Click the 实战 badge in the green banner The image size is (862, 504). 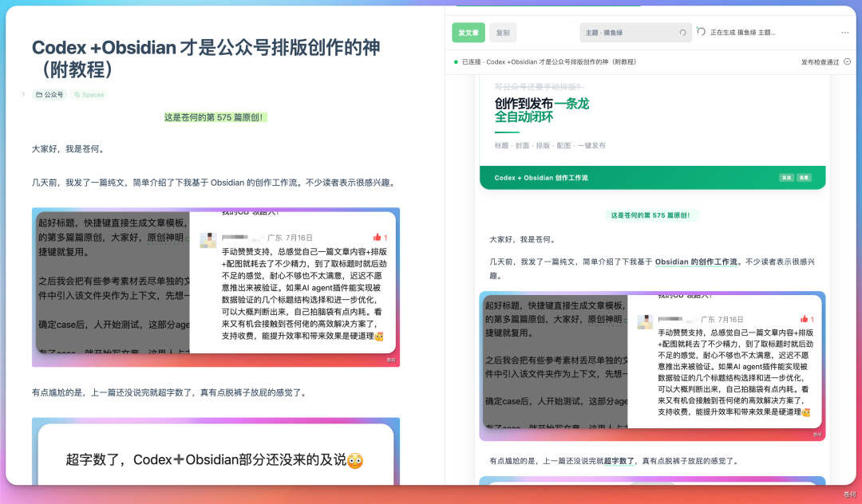[787, 178]
